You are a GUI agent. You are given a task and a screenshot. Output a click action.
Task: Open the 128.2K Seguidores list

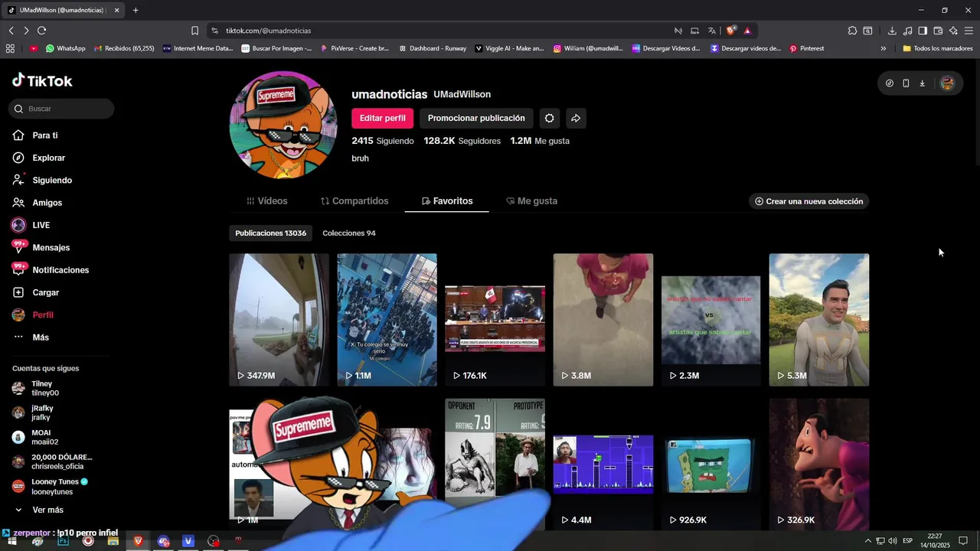point(462,141)
